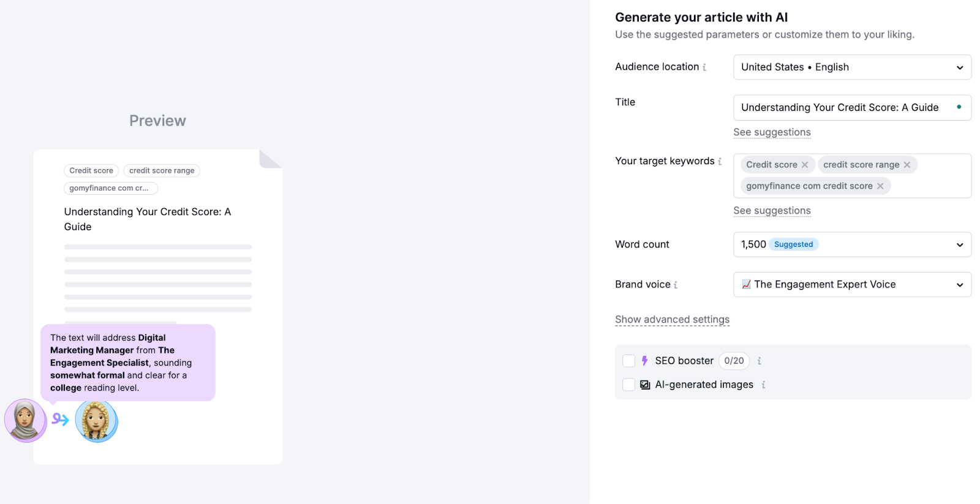Click the target keywords info icon
Viewport: 980px width, 504px height.
tap(720, 162)
